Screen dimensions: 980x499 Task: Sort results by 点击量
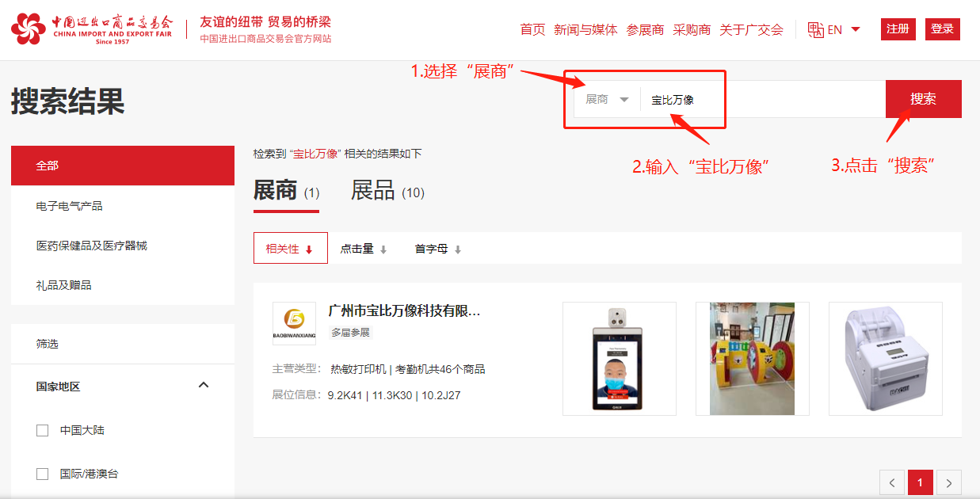click(x=363, y=249)
